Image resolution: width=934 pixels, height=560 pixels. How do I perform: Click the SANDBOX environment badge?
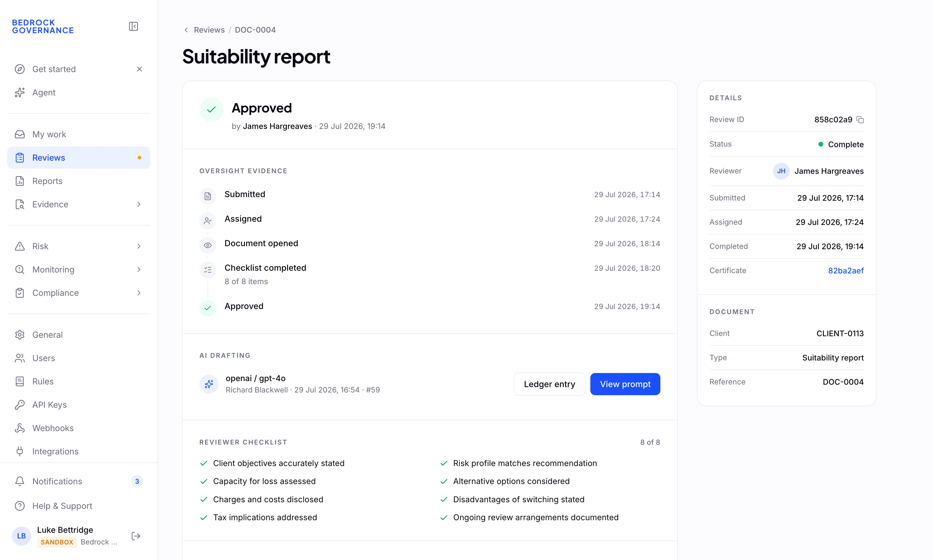point(57,542)
